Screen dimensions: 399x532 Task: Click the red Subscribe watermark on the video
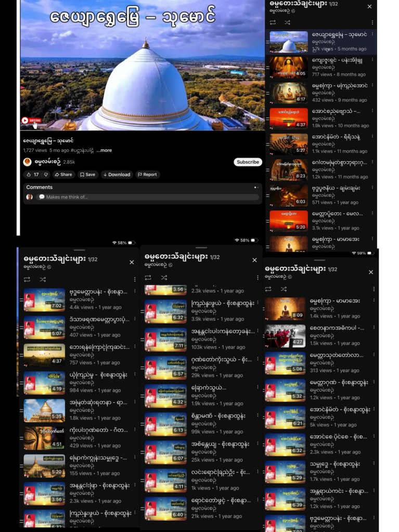(x=31, y=121)
